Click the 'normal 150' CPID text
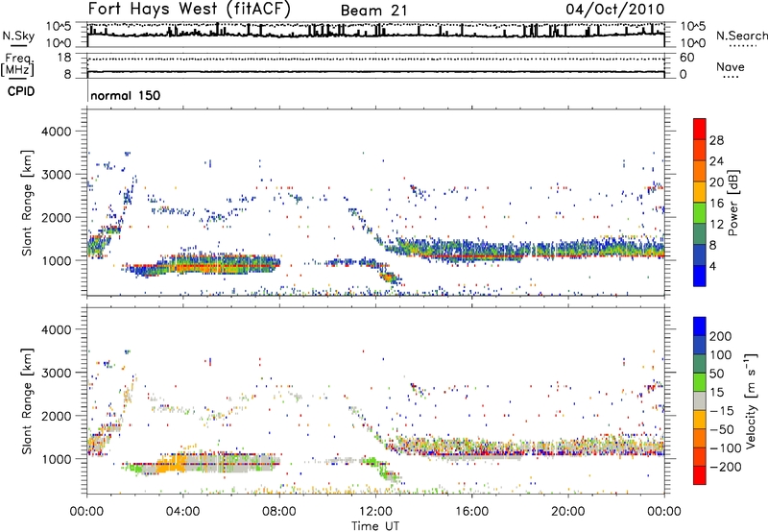Viewport: 768px width, 532px height. [x=126, y=95]
